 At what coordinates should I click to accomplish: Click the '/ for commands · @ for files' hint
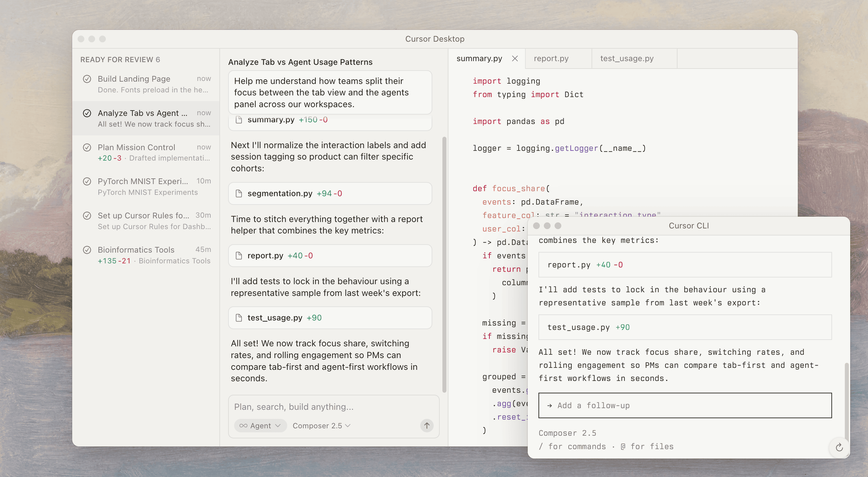tap(606, 447)
